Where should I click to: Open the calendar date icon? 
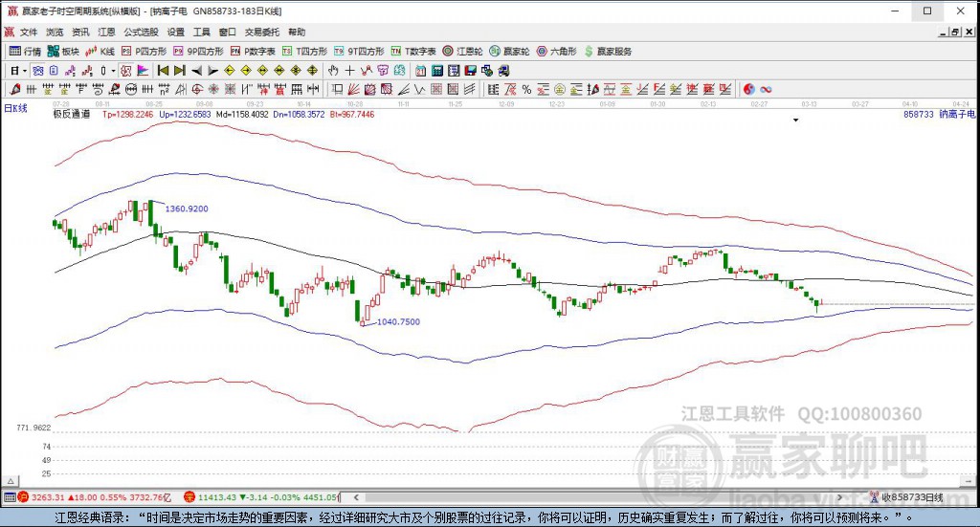(x=421, y=71)
